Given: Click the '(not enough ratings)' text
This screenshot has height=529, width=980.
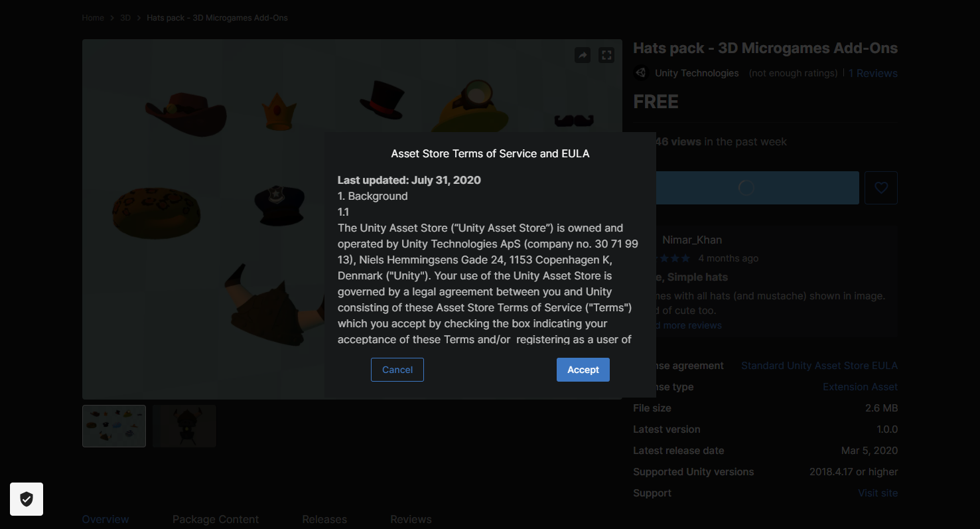Looking at the screenshot, I should [793, 73].
